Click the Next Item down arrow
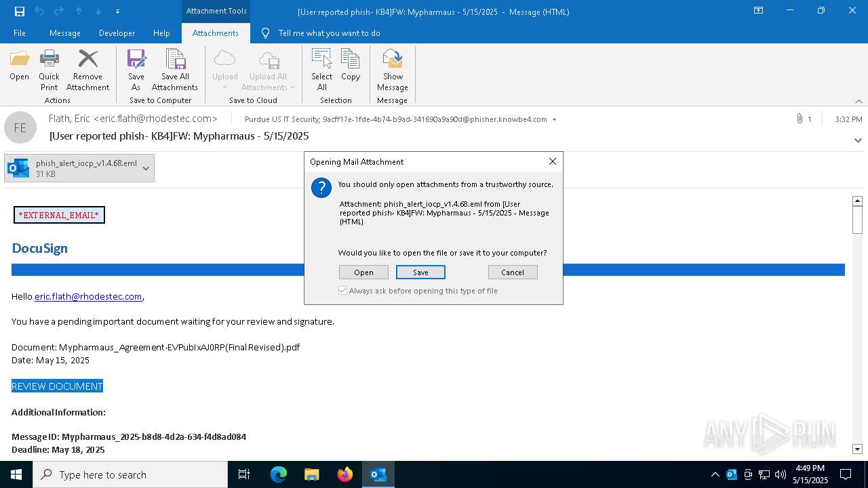Viewport: 868px width, 488px height. 98,12
